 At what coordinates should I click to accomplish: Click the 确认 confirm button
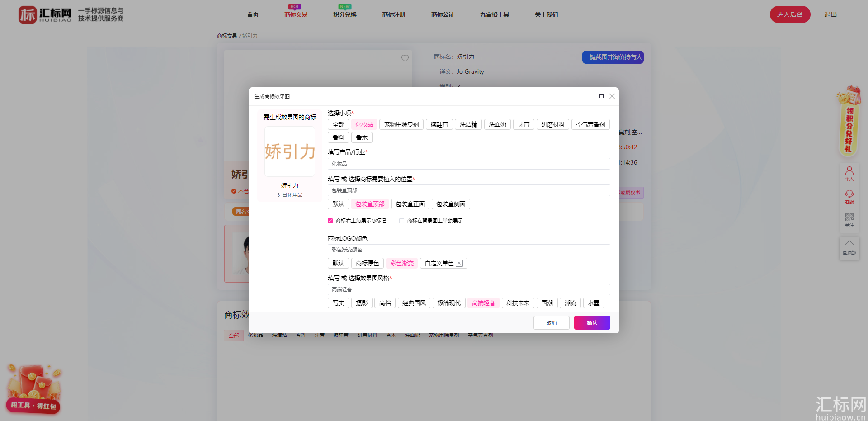click(592, 323)
